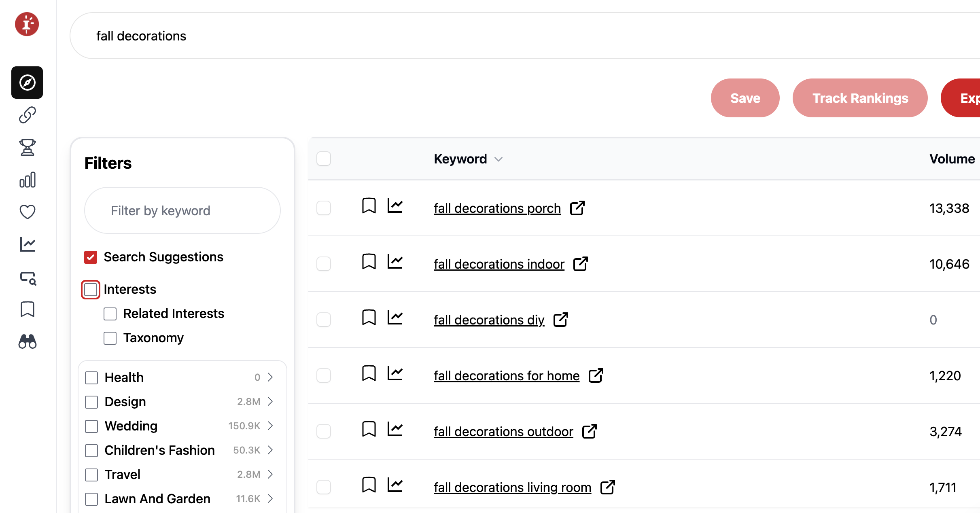Expand the Children's Fashion category chevron
The image size is (980, 513).
[x=270, y=450]
